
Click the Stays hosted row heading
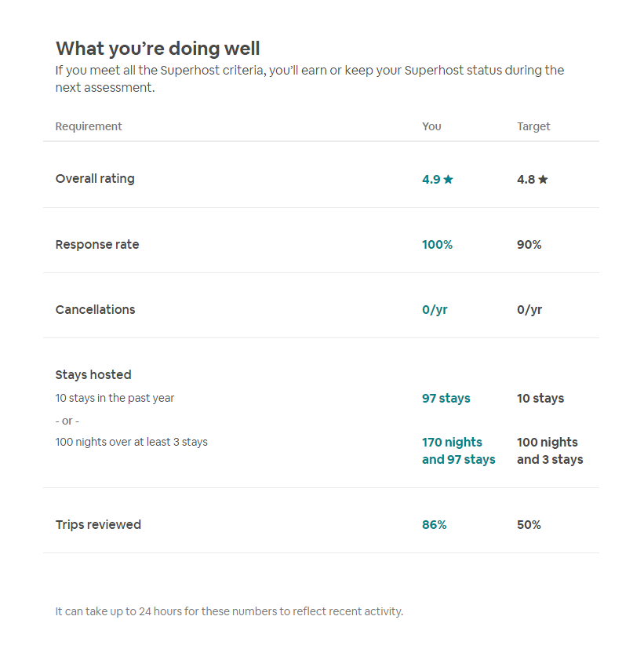[x=93, y=375]
